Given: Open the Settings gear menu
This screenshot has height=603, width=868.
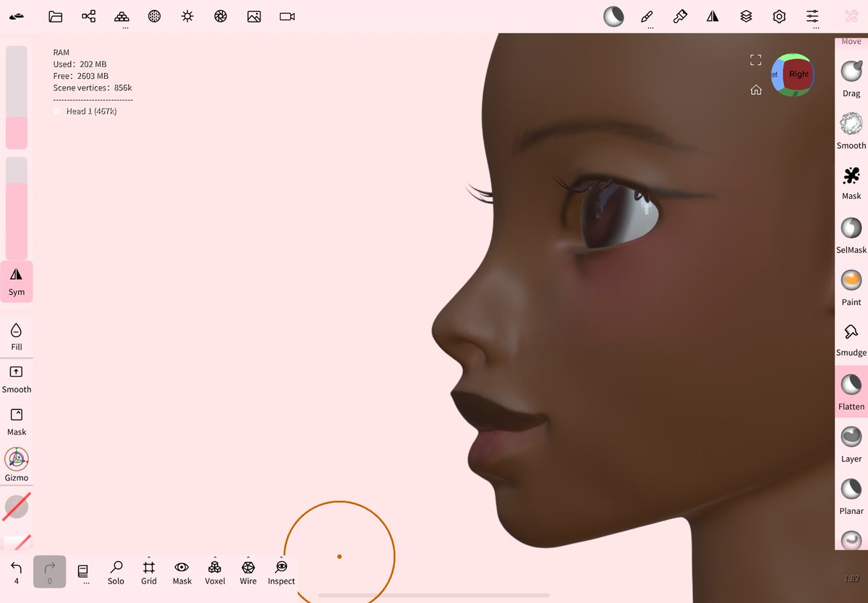Looking at the screenshot, I should coord(779,16).
